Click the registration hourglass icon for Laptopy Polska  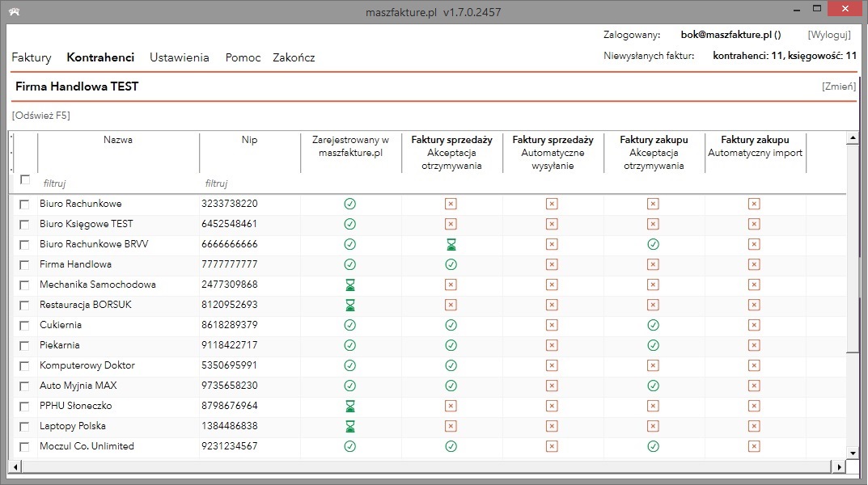pos(349,426)
